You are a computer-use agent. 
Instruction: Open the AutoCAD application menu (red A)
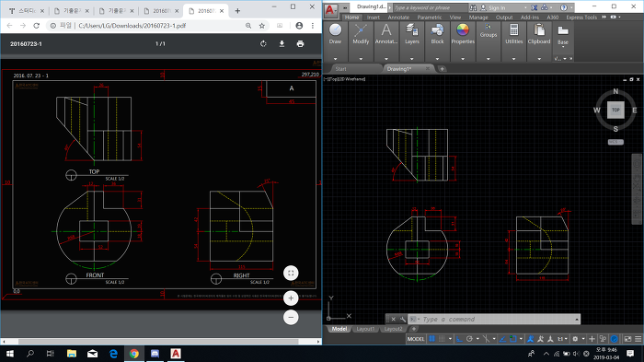click(330, 10)
